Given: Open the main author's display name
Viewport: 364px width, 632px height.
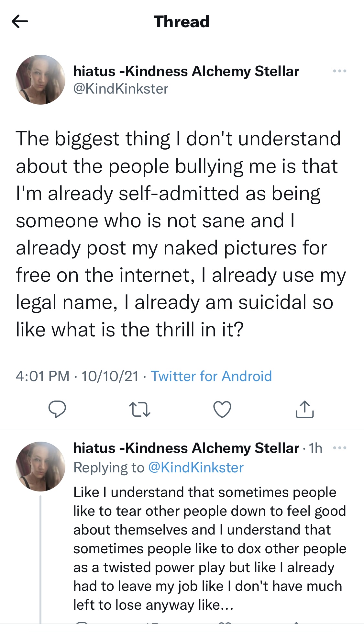Looking at the screenshot, I should pos(186,71).
